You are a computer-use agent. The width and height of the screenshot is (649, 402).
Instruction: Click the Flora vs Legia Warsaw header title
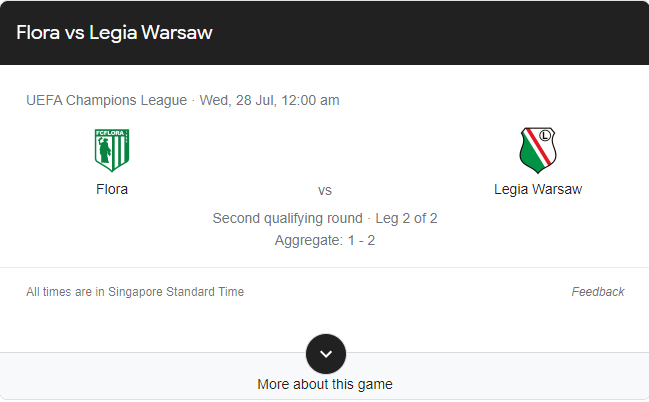114,33
